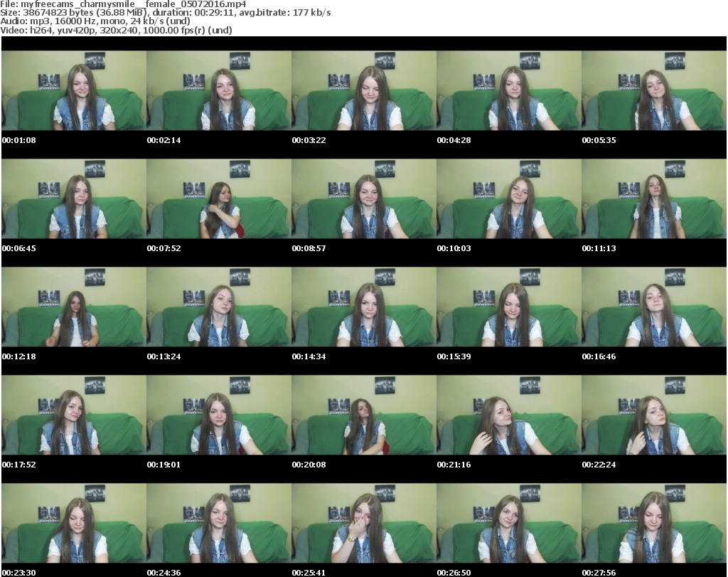This screenshot has height=577, width=728.
Task: Click the 00:08:57 timestamp label
Action: click(309, 248)
